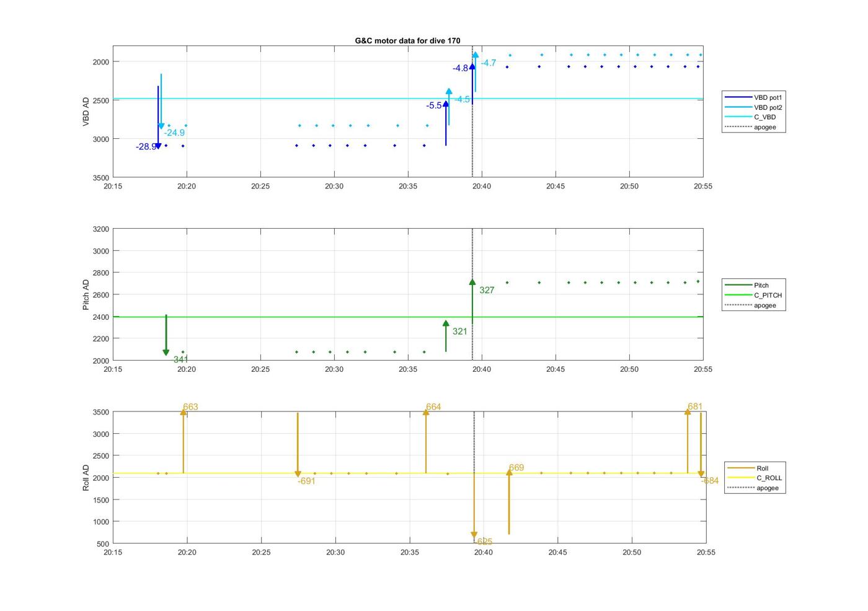This screenshot has width=868, height=611.
Task: Click the '-24.9' VBD annotation
Action: (x=174, y=133)
